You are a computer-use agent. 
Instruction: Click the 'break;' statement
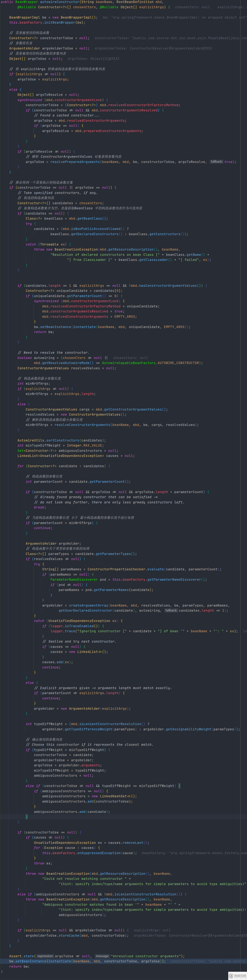pyautogui.click(x=40, y=507)
